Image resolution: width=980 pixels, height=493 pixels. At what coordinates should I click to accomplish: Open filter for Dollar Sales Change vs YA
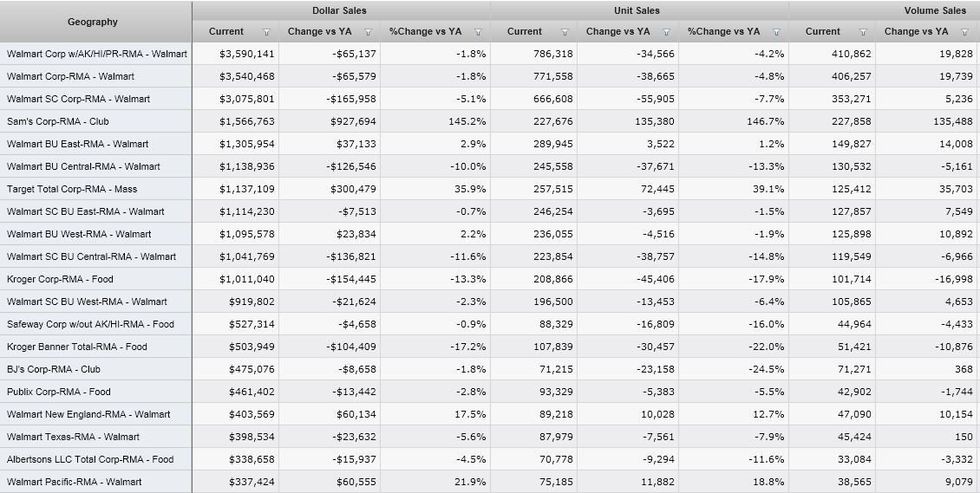point(368,32)
